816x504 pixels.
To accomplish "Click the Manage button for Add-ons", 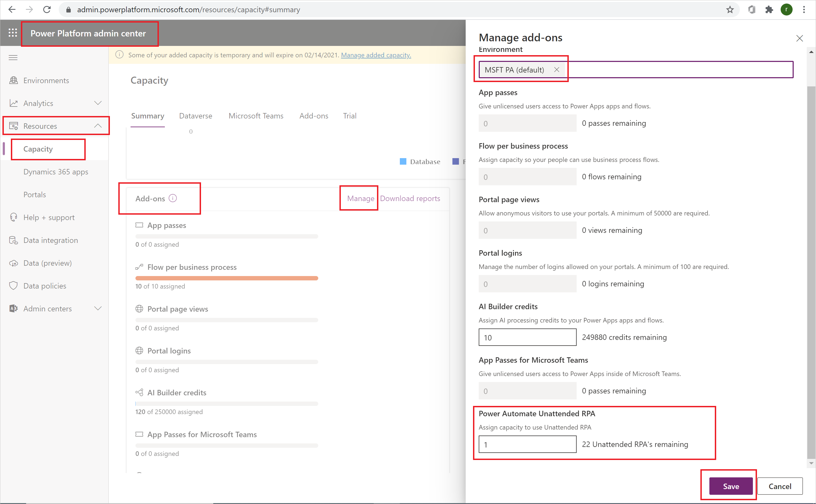I will coord(360,198).
